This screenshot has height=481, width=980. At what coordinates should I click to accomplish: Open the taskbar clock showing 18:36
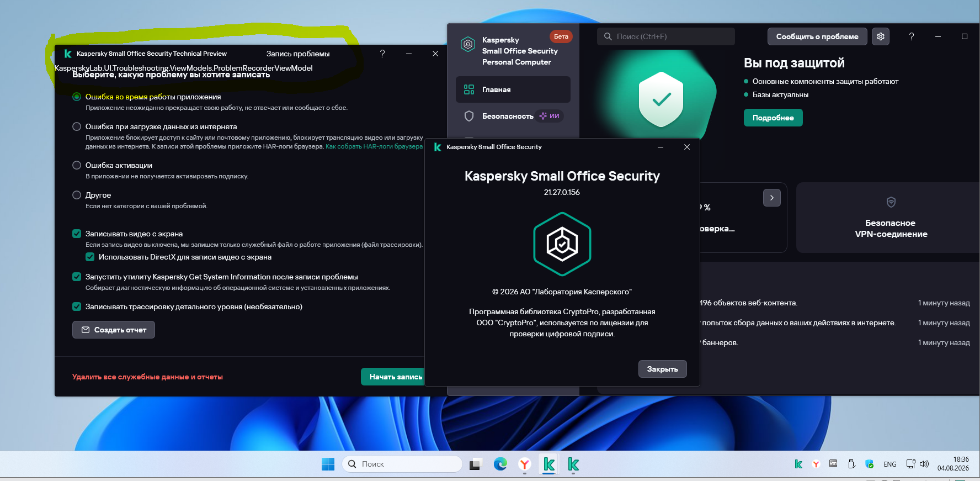point(953,464)
